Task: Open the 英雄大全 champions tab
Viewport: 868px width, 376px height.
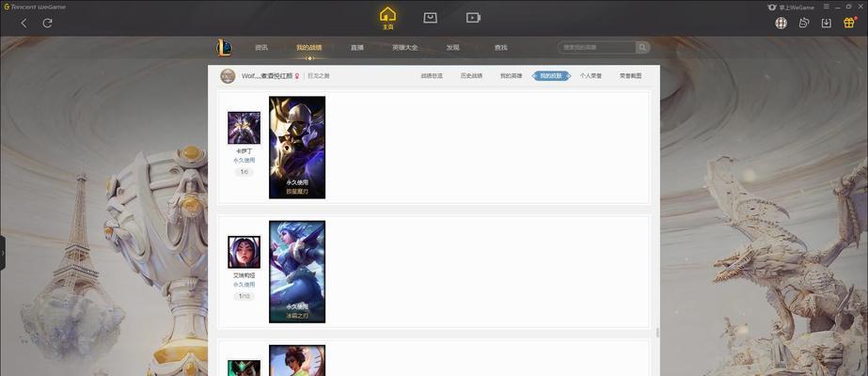Action: pos(404,48)
